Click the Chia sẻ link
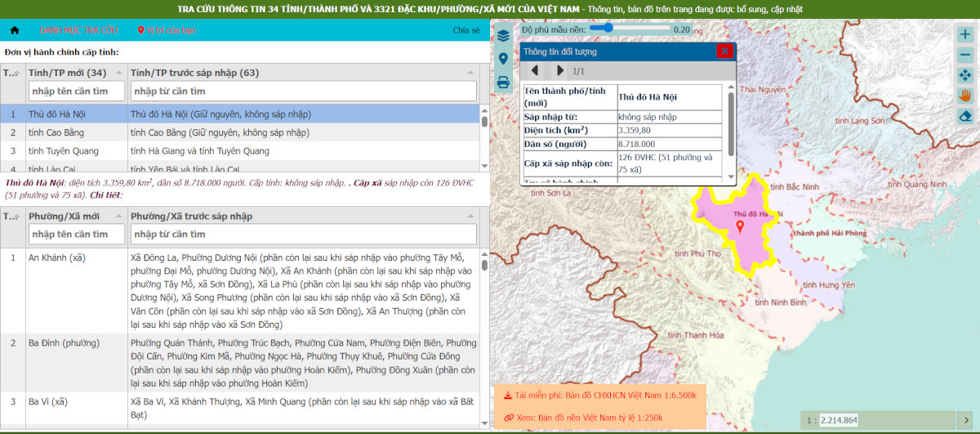 coord(465,30)
